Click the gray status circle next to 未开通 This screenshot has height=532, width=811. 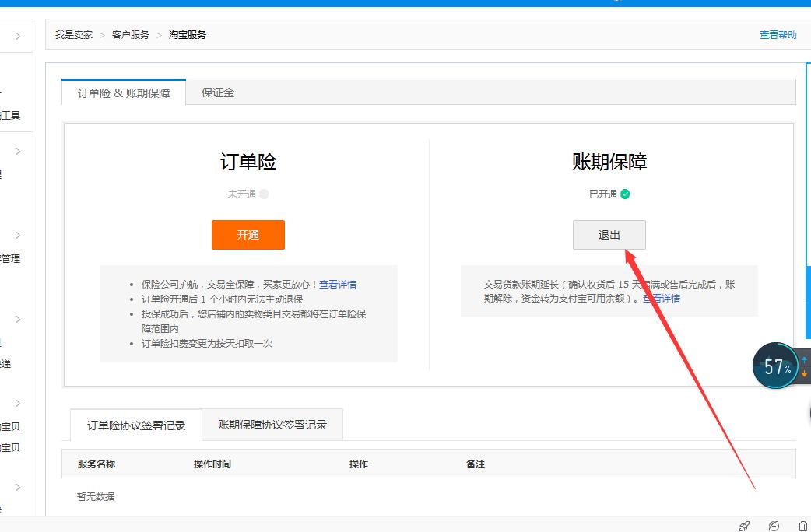pyautogui.click(x=265, y=194)
